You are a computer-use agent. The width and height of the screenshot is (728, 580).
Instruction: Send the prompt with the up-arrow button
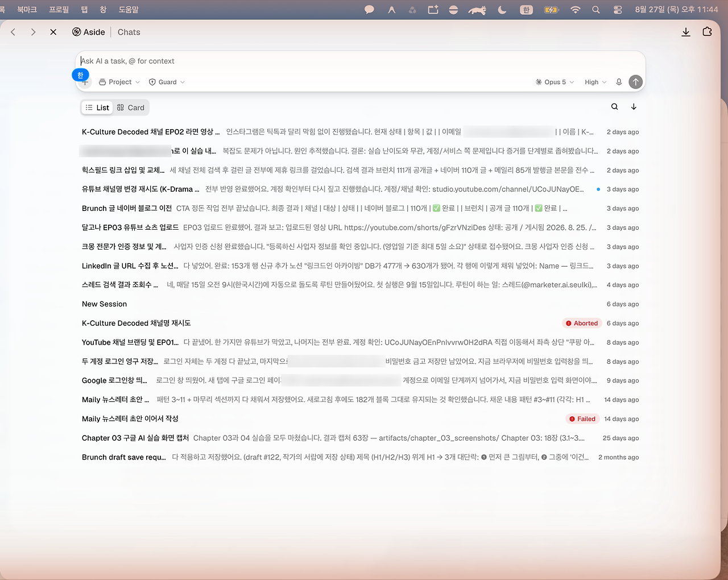[635, 82]
